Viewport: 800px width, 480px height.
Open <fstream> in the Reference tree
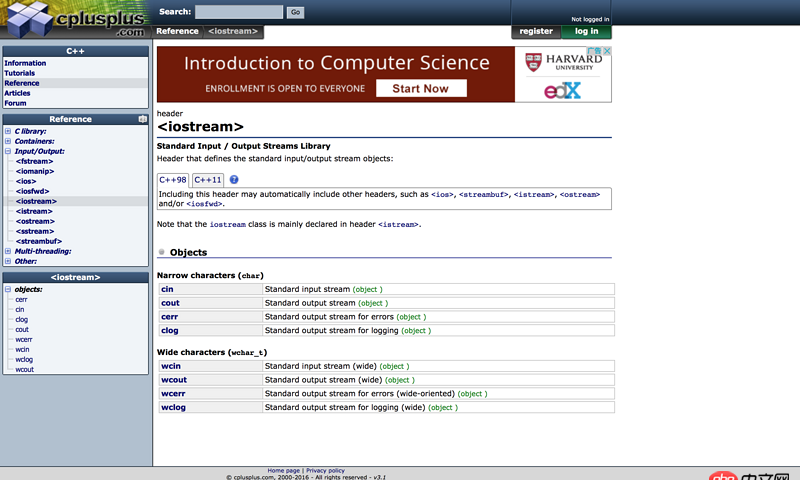[34, 161]
